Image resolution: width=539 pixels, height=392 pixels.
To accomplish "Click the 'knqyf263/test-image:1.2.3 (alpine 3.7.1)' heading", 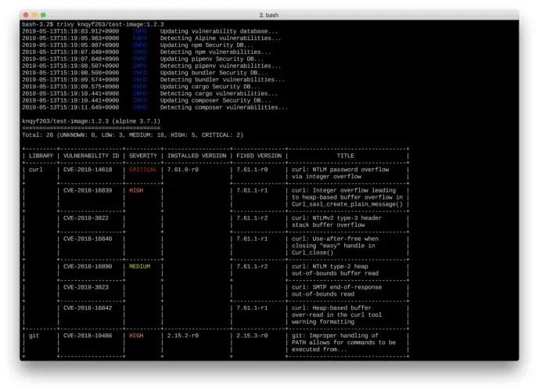I will [91, 121].
